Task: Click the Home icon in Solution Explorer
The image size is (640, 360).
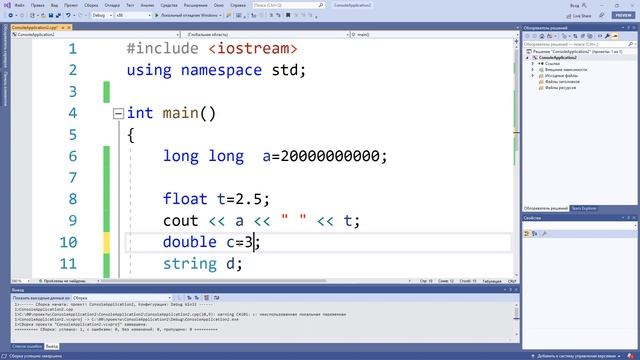Action: point(542,36)
